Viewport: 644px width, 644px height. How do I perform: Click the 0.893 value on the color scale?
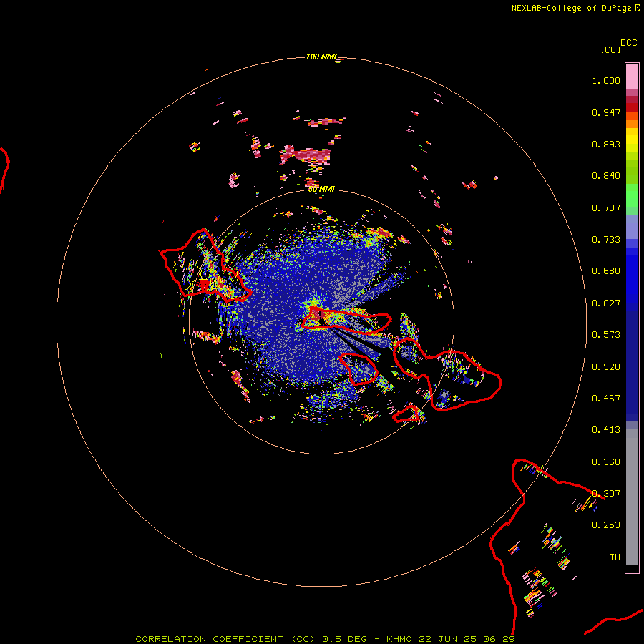[606, 144]
